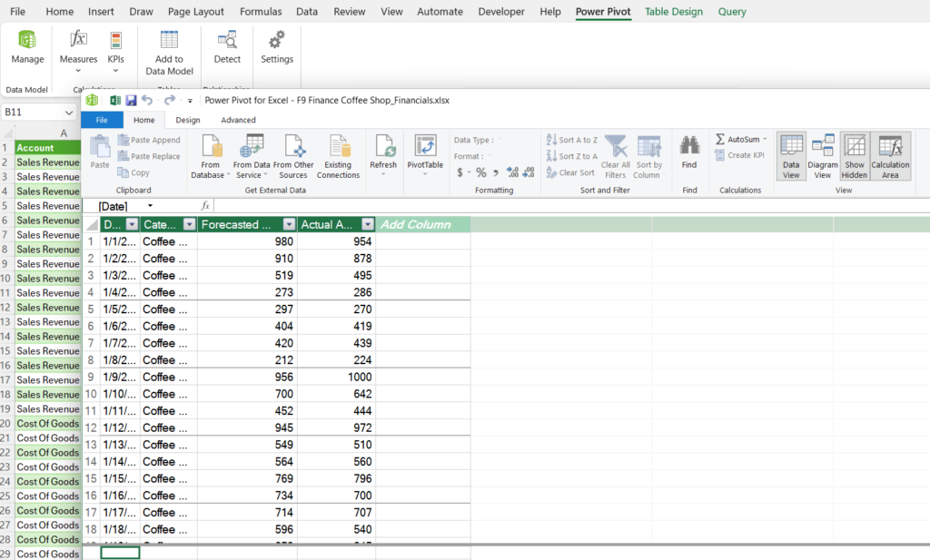Toggle Show Hidden columns
The height and width of the screenshot is (560, 930).
pyautogui.click(x=854, y=154)
